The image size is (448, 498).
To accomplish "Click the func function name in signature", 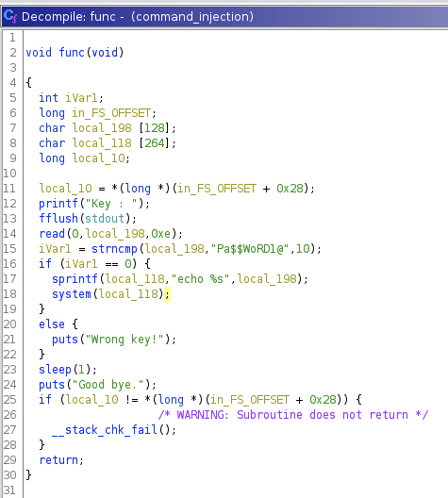I will [x=72, y=53].
